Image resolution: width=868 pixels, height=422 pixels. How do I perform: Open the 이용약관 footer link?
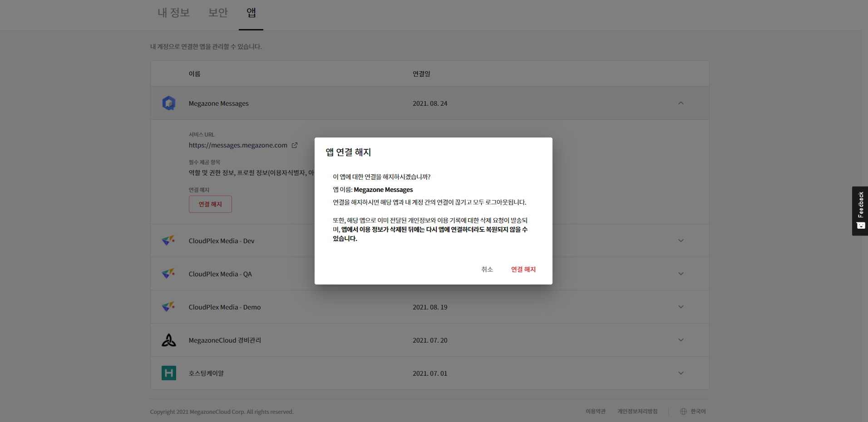(596, 411)
